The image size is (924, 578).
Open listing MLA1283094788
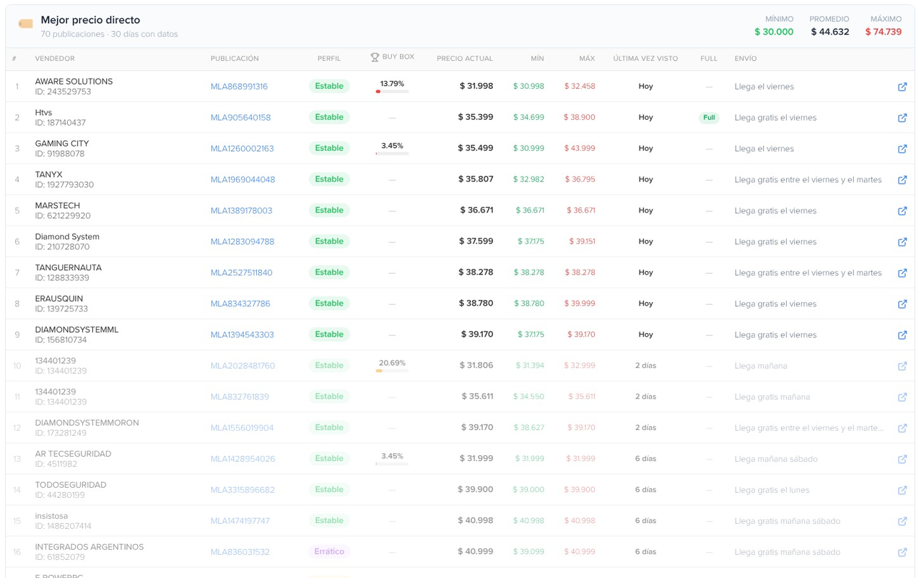243,242
